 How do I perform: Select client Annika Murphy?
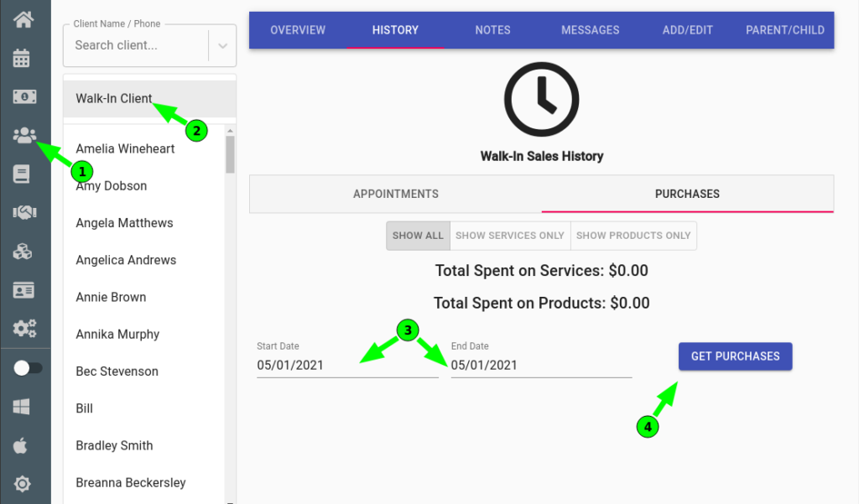144,334
